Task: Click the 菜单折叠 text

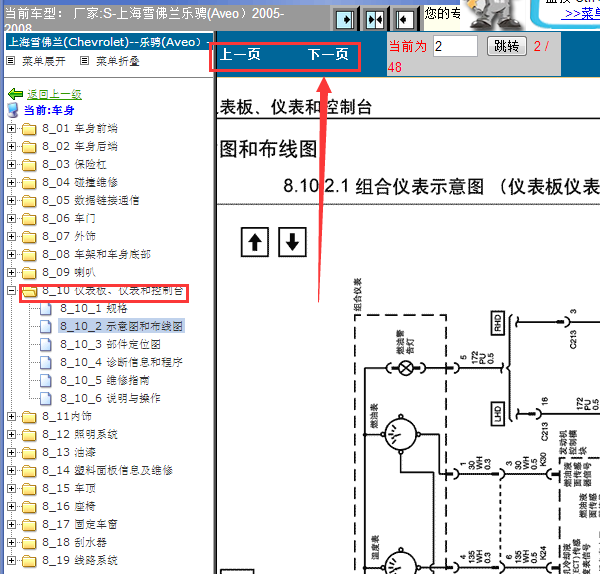Action: click(117, 61)
